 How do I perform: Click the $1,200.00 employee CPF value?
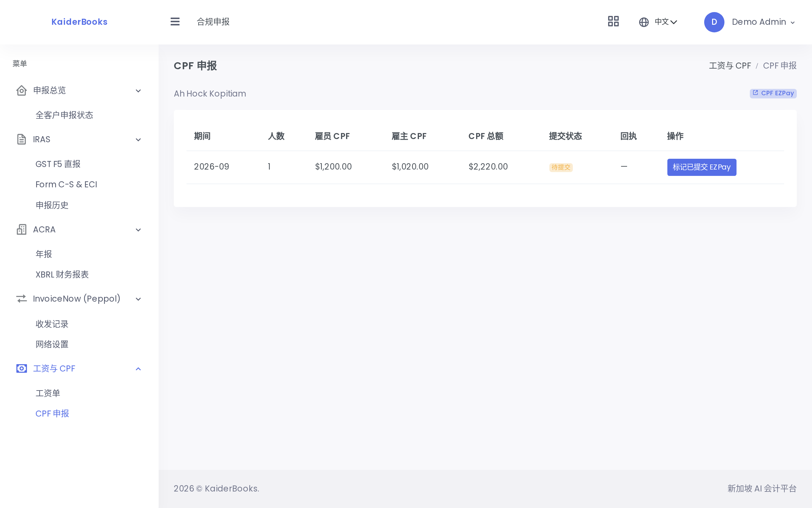coord(333,167)
